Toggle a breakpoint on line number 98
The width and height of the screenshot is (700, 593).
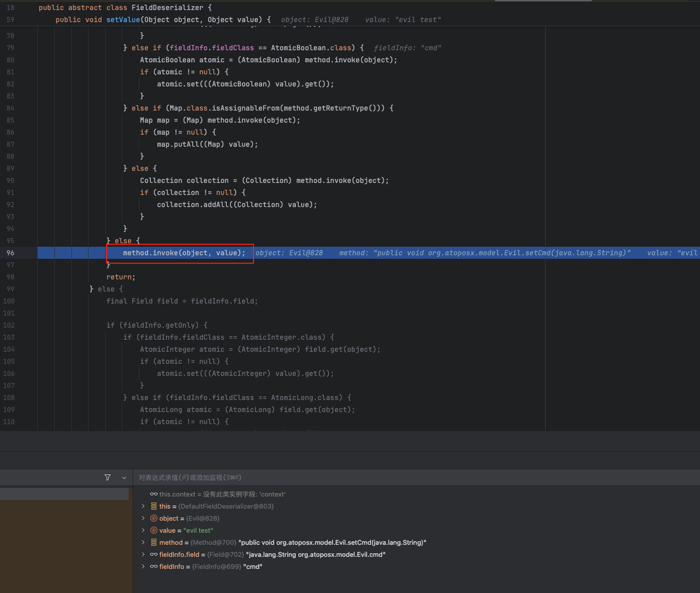(x=11, y=277)
